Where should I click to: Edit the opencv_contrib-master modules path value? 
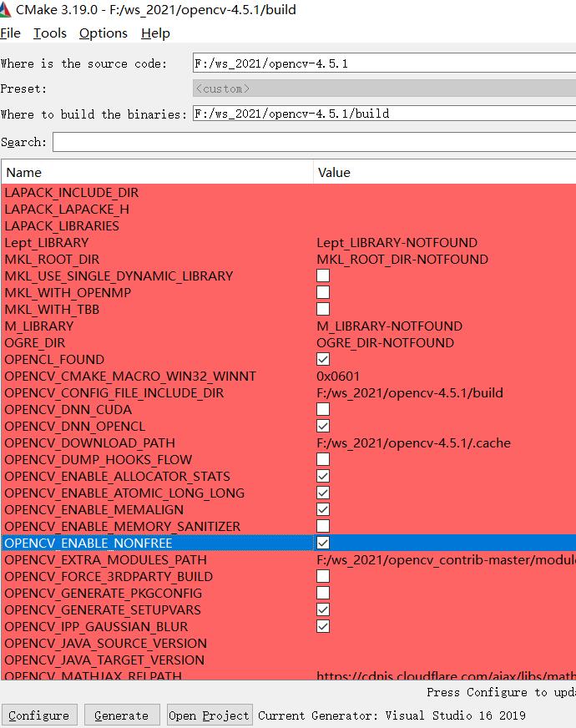tap(445, 560)
